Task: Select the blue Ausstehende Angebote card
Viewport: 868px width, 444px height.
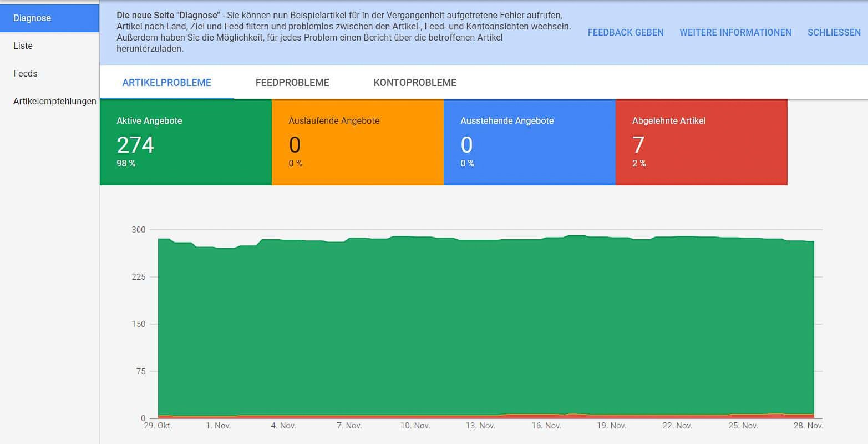Action: coord(529,142)
